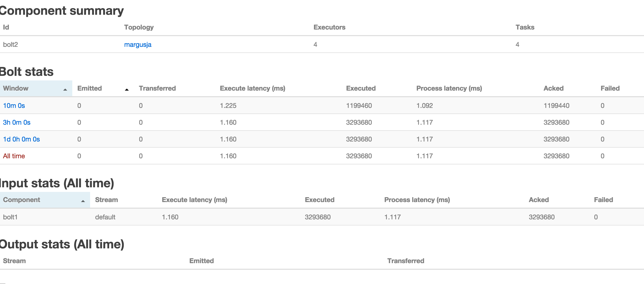Sort Output stats by Emitted column
644x284 pixels.
tap(201, 261)
